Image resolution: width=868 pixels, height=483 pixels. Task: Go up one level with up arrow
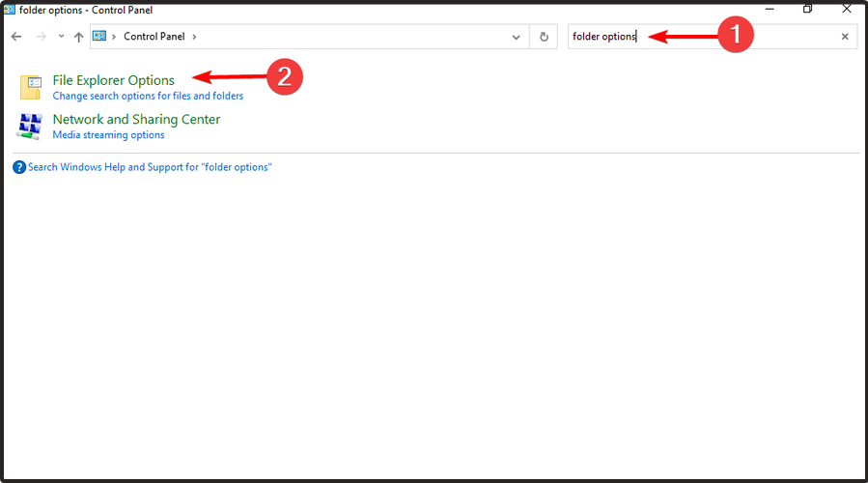(x=78, y=37)
